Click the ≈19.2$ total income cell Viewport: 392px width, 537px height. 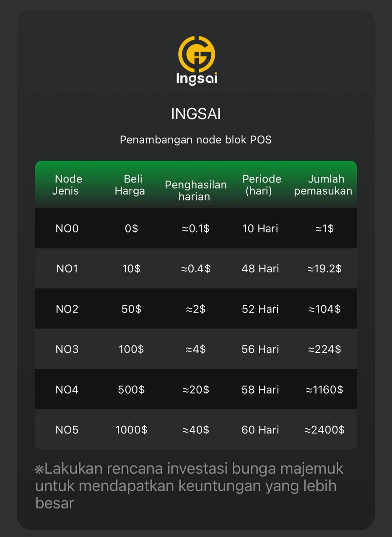(x=325, y=269)
